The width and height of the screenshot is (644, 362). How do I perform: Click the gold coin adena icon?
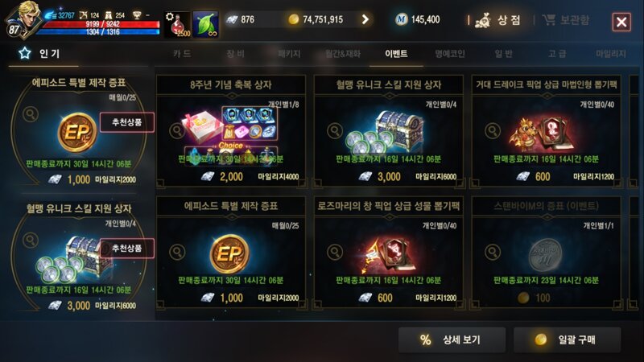click(x=293, y=19)
